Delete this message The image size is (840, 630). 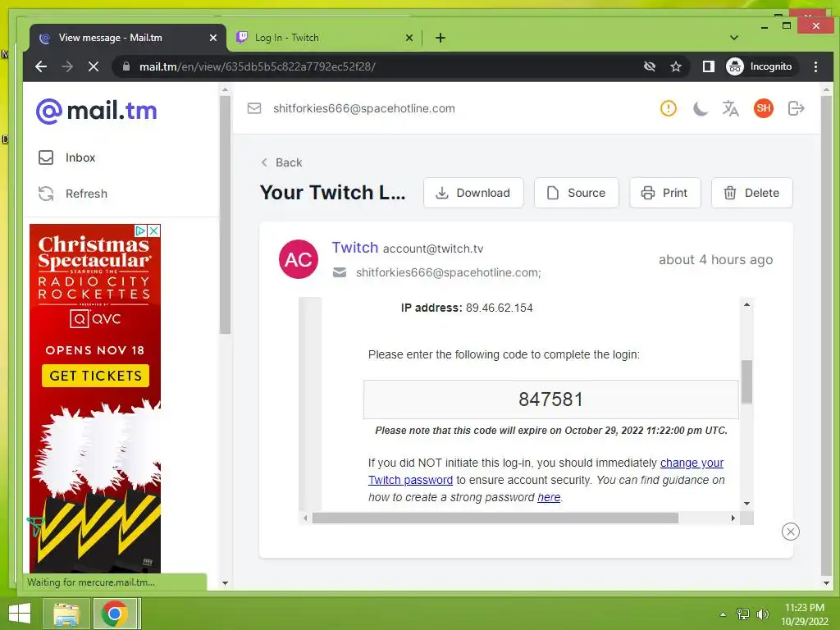point(751,193)
